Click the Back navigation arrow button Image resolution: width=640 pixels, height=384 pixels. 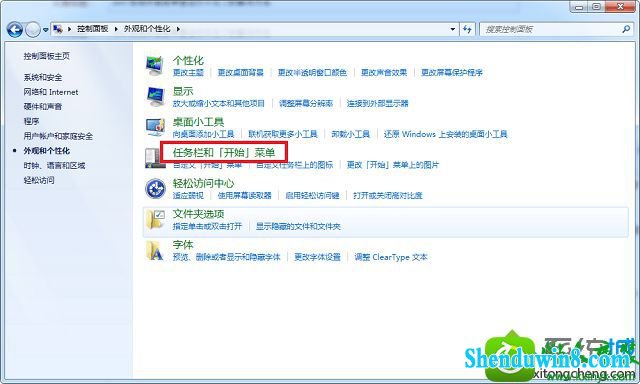tap(15, 29)
